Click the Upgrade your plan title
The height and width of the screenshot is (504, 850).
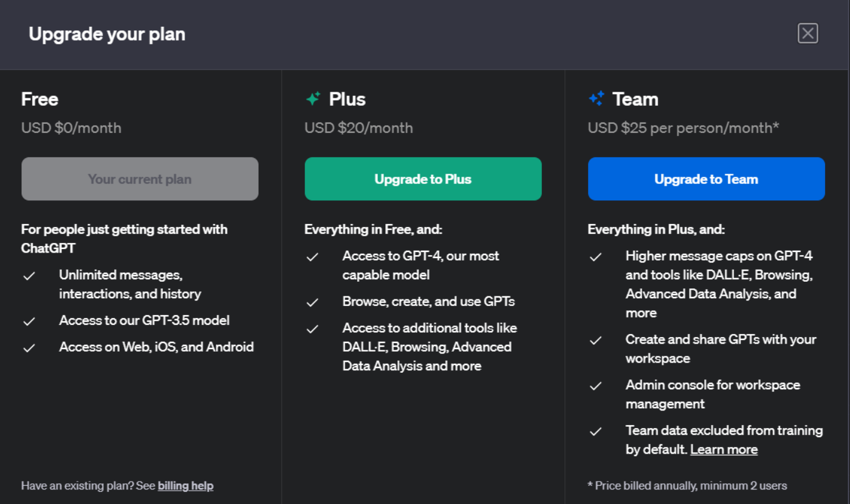point(107,34)
